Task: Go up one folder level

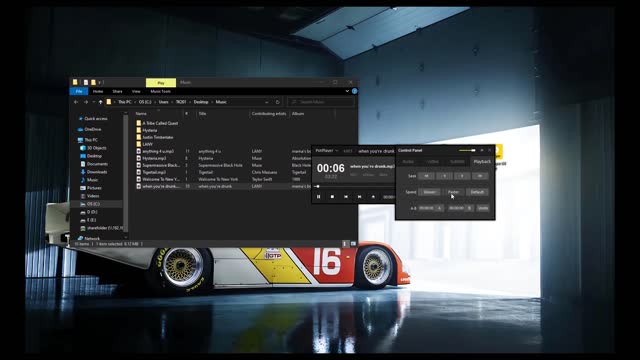Action: (100, 102)
